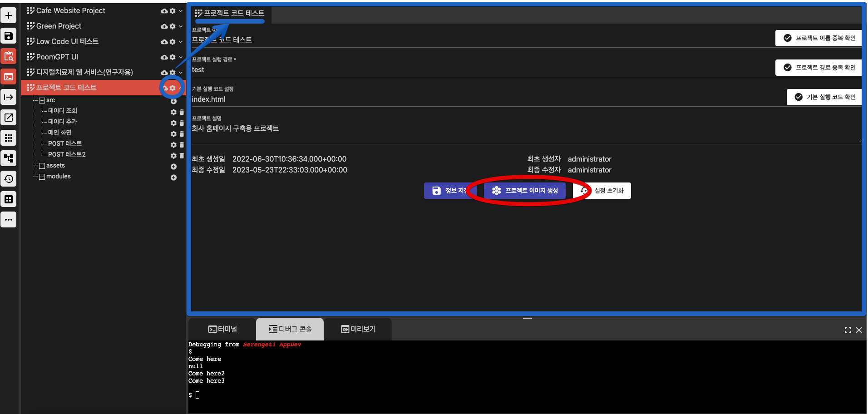Switch to the 미리보기 tab
The image size is (868, 414).
tap(358, 329)
